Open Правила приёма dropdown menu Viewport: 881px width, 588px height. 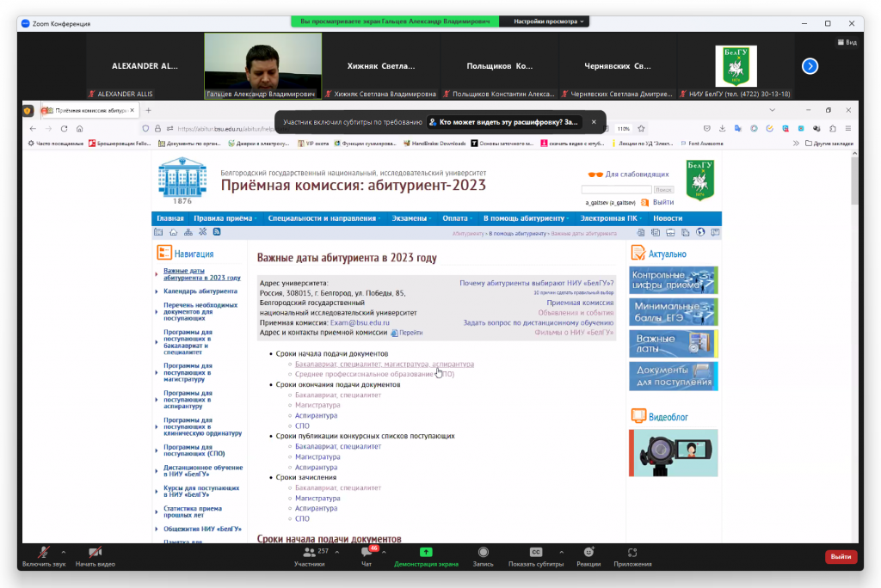(225, 218)
